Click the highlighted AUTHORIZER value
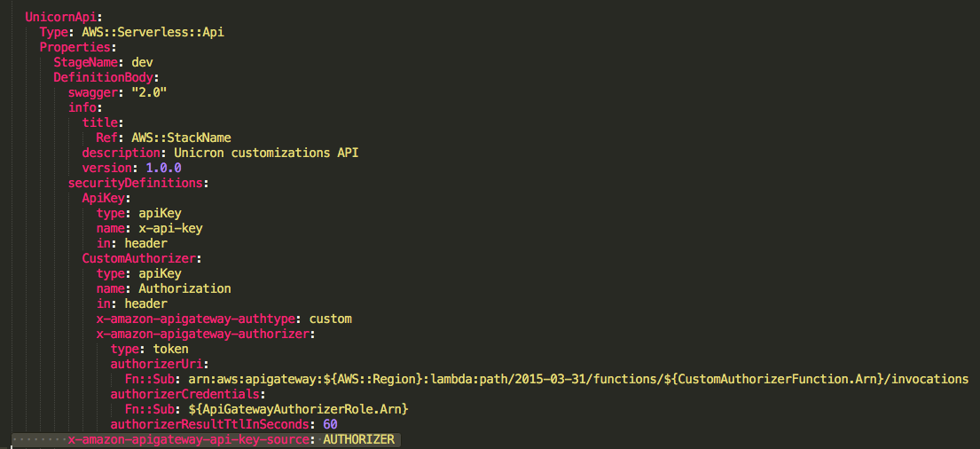The image size is (980, 449). click(358, 439)
